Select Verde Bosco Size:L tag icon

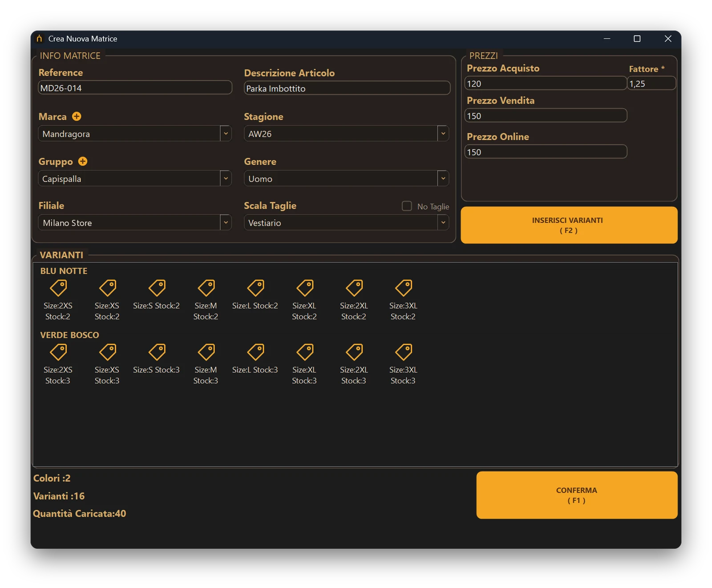pyautogui.click(x=256, y=352)
